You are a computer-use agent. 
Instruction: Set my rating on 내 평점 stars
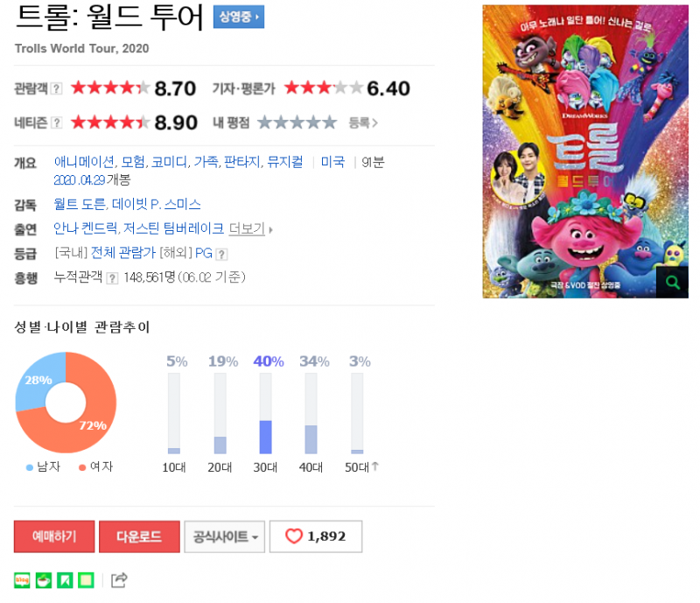point(297,122)
